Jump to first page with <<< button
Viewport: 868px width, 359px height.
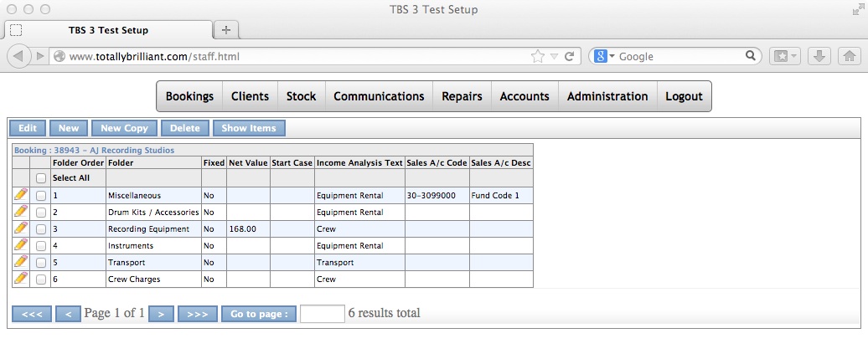32,314
